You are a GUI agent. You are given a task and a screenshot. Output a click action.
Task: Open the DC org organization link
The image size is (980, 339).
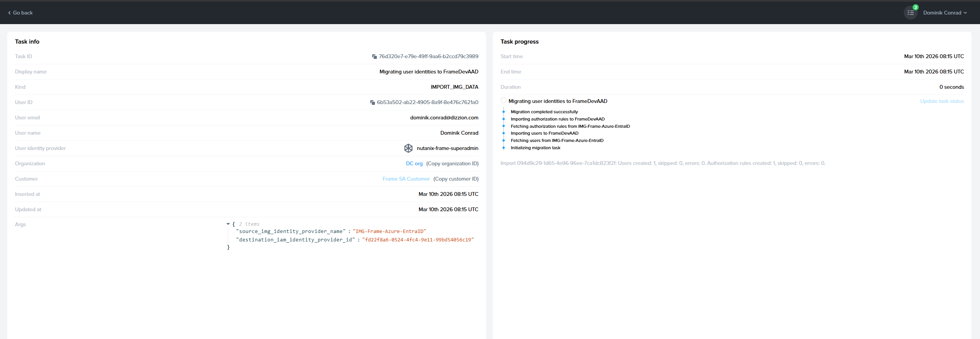[414, 163]
